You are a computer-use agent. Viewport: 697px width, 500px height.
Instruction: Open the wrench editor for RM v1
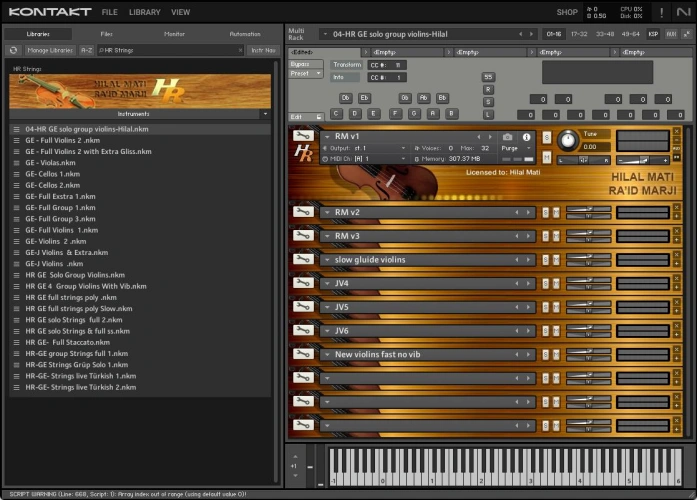click(301, 135)
